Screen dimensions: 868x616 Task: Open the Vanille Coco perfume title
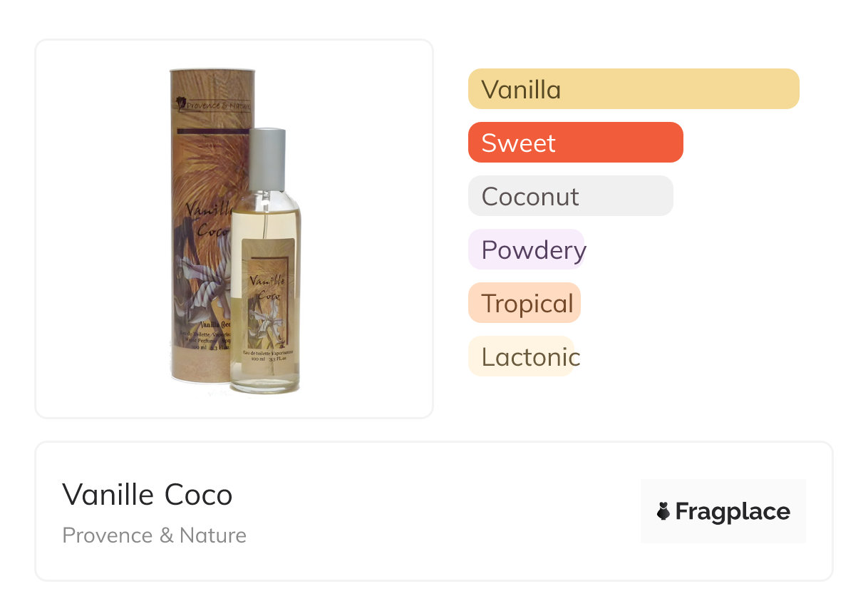pyautogui.click(x=148, y=495)
